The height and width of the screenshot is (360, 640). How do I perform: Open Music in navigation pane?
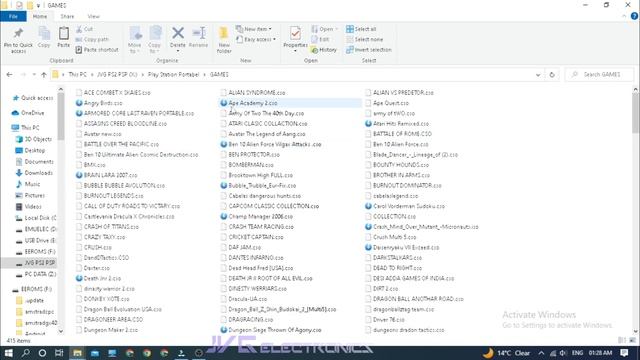[28, 184]
